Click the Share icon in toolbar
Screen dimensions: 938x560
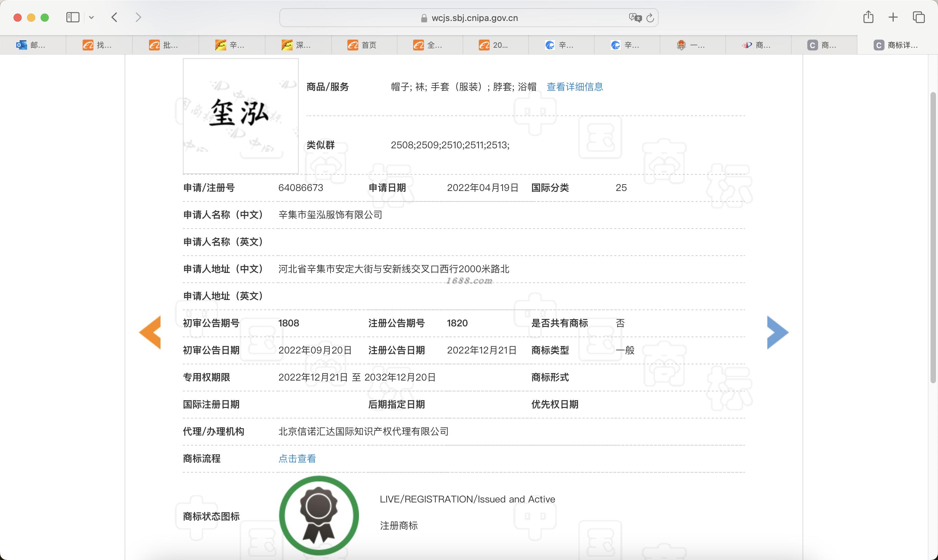click(x=868, y=17)
